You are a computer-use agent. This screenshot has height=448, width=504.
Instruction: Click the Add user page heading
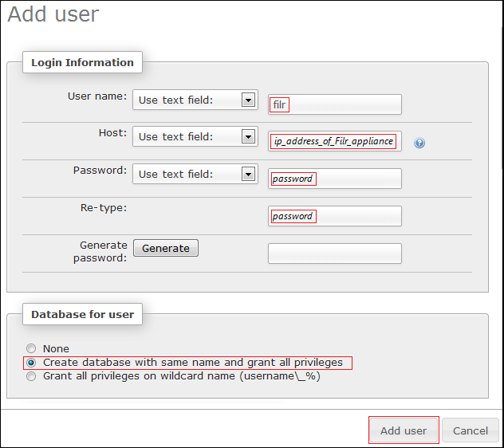(53, 14)
